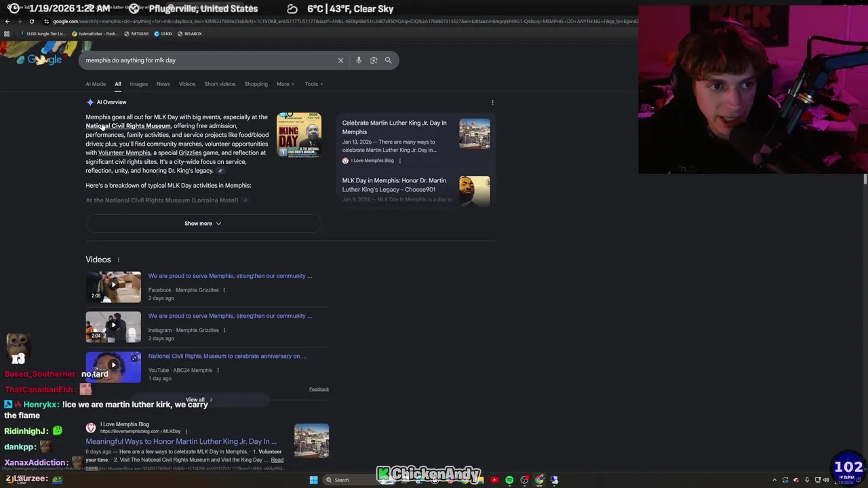Clear the search box with the X icon
This screenshot has height=488, width=868.
(340, 60)
